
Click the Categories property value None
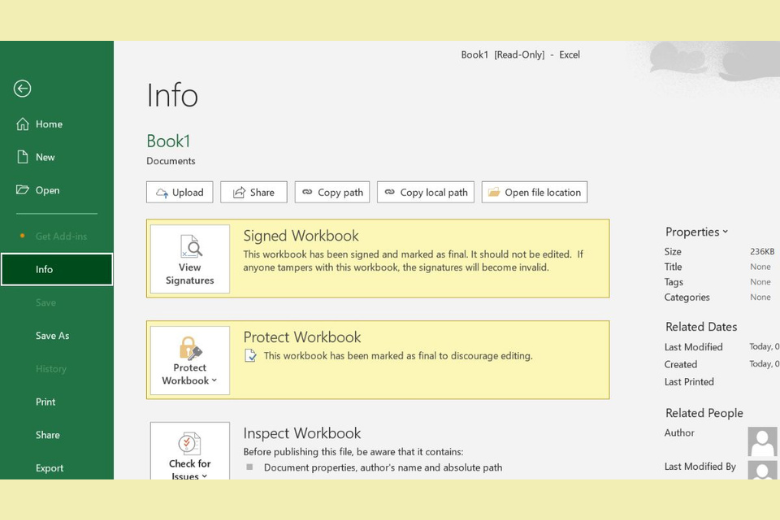[760, 297]
